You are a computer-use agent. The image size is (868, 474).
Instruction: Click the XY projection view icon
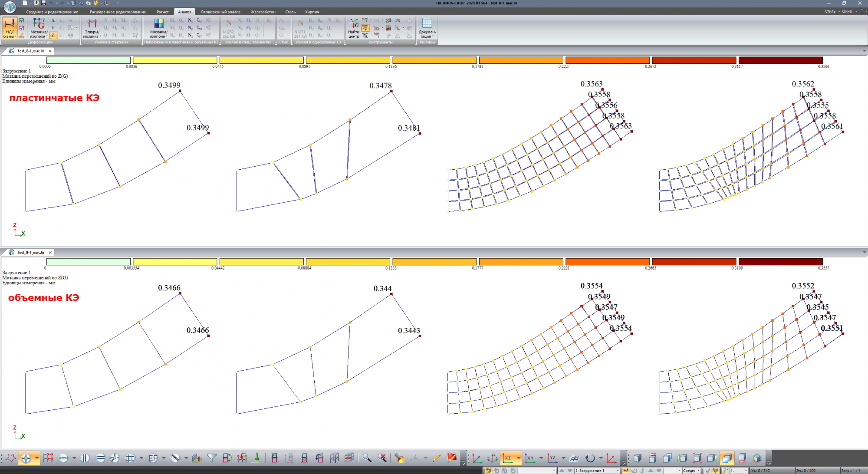click(x=530, y=458)
